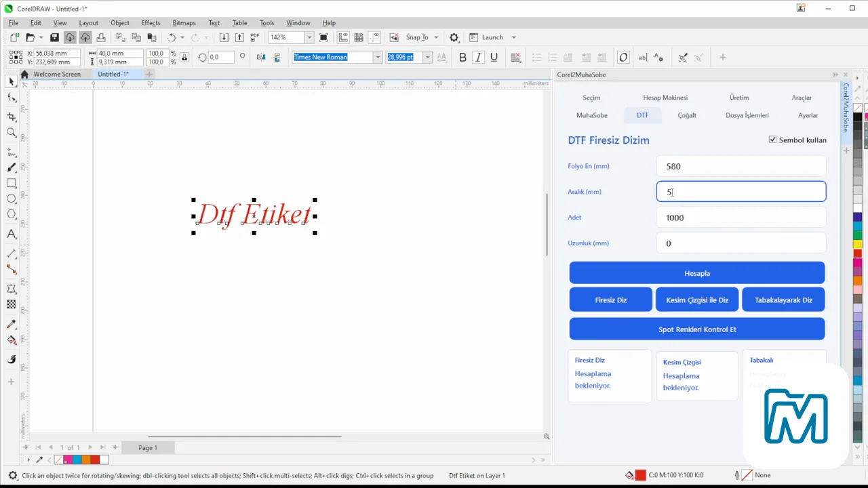868x488 pixels.
Task: Toggle Show Rulers in the toolbar
Action: coord(343,37)
